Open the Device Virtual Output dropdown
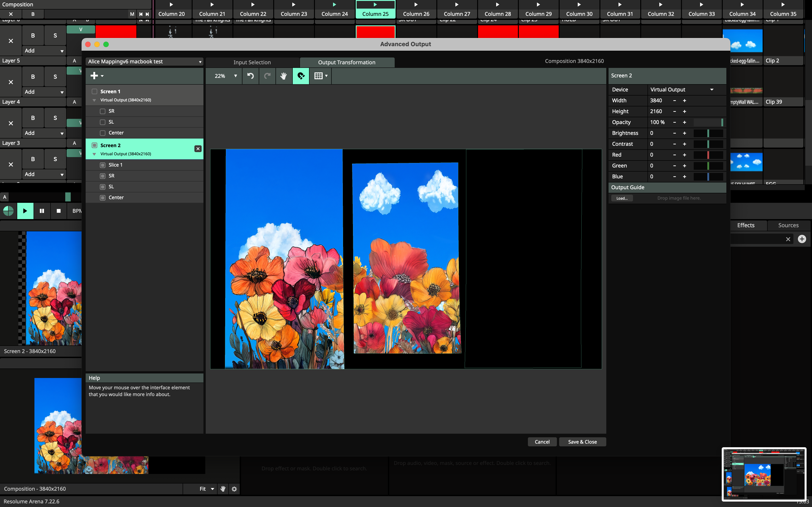The image size is (812, 507). [681, 90]
